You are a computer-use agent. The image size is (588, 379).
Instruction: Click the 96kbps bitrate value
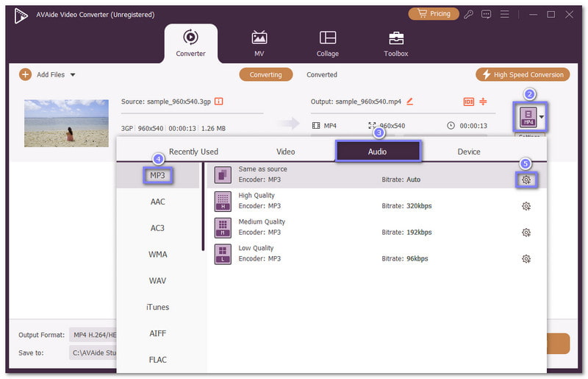[x=417, y=258]
